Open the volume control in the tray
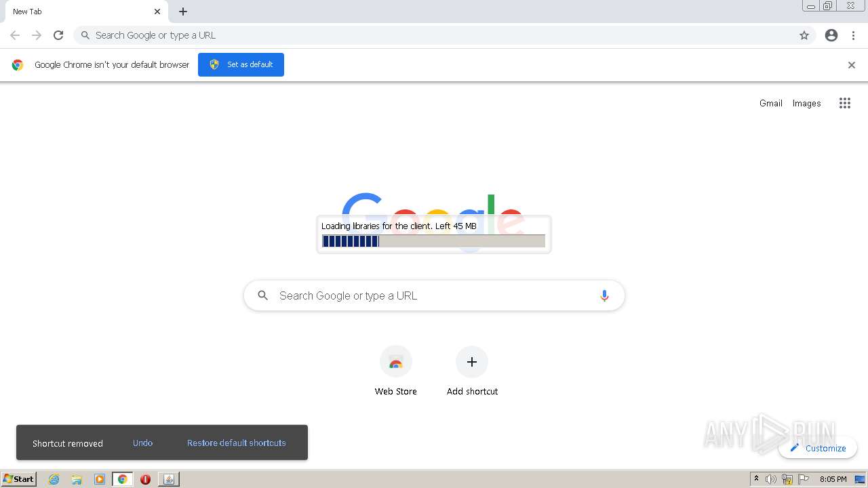Viewport: 868px width, 488px height. click(x=771, y=479)
